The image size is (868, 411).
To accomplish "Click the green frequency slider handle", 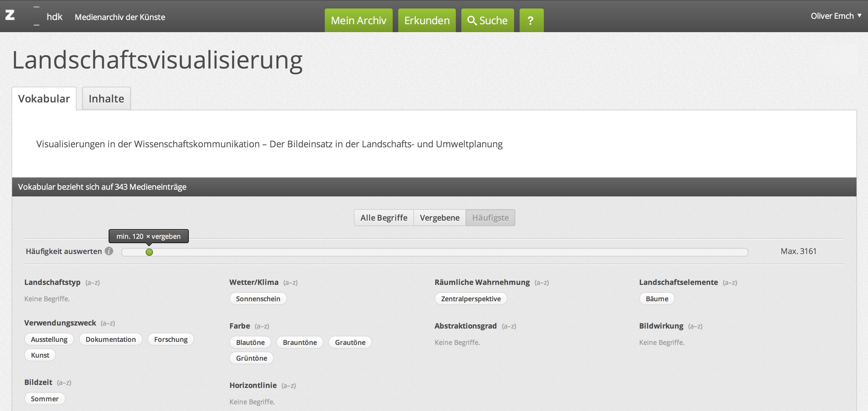I will pyautogui.click(x=149, y=252).
